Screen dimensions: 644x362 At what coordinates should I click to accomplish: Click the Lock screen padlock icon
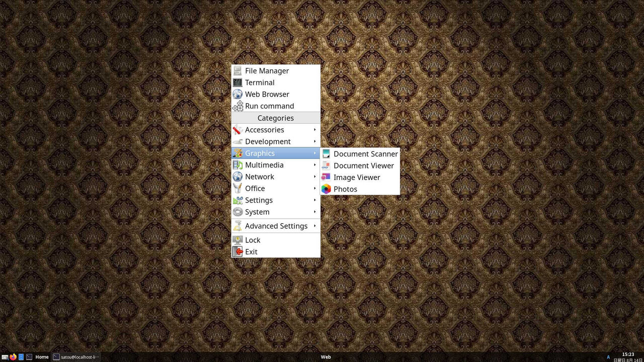(237, 240)
